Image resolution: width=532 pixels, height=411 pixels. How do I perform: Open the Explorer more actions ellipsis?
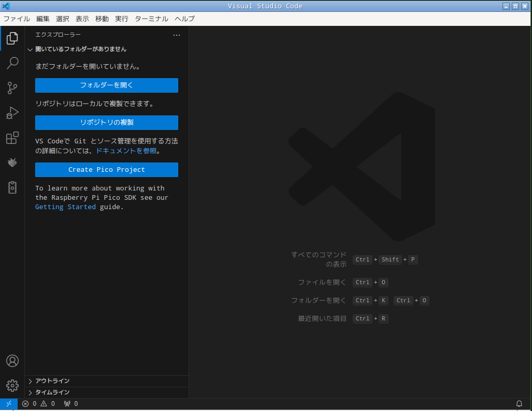(x=177, y=35)
